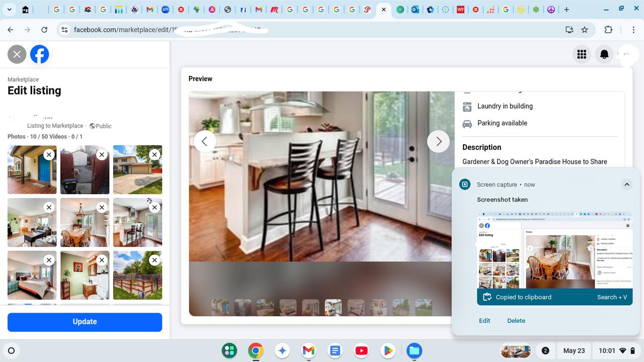Open the Facebook notifications bell

pyautogui.click(x=604, y=54)
